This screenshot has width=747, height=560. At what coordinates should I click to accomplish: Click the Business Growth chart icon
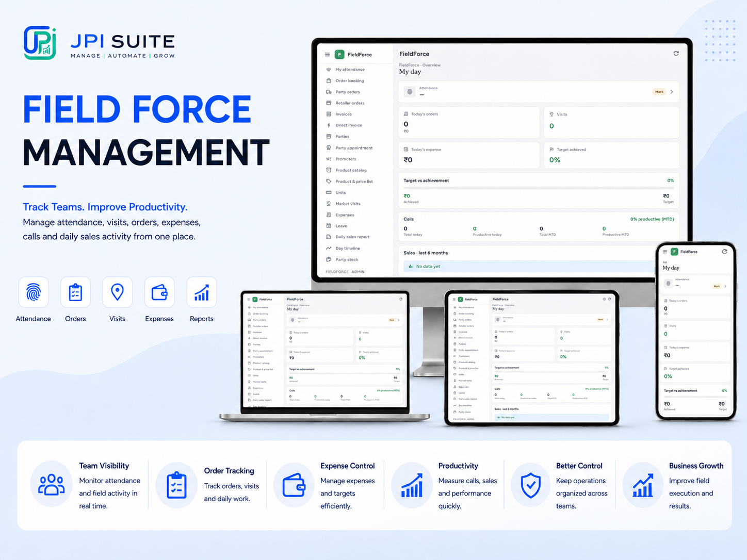click(x=643, y=485)
